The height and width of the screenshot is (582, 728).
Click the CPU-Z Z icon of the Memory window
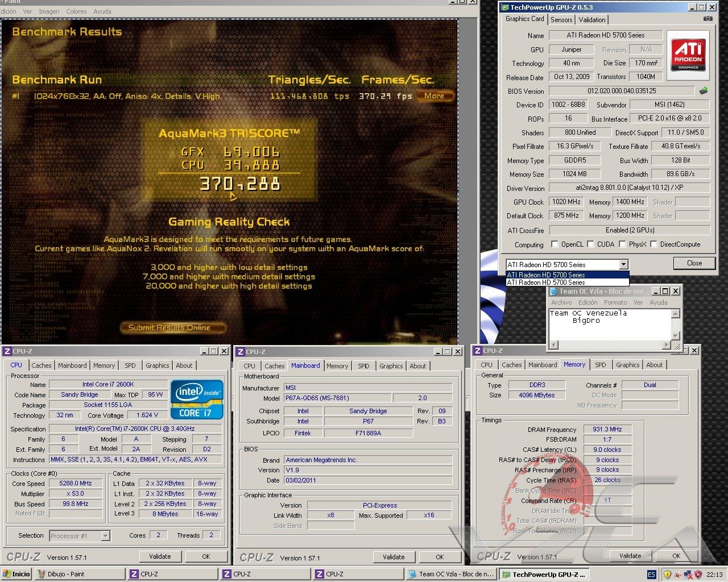click(478, 351)
